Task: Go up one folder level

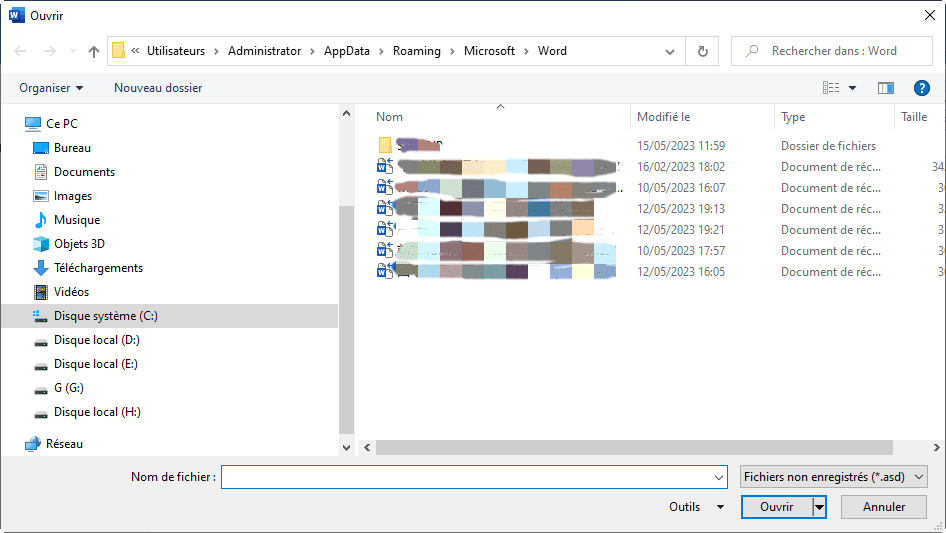Action: click(x=94, y=51)
